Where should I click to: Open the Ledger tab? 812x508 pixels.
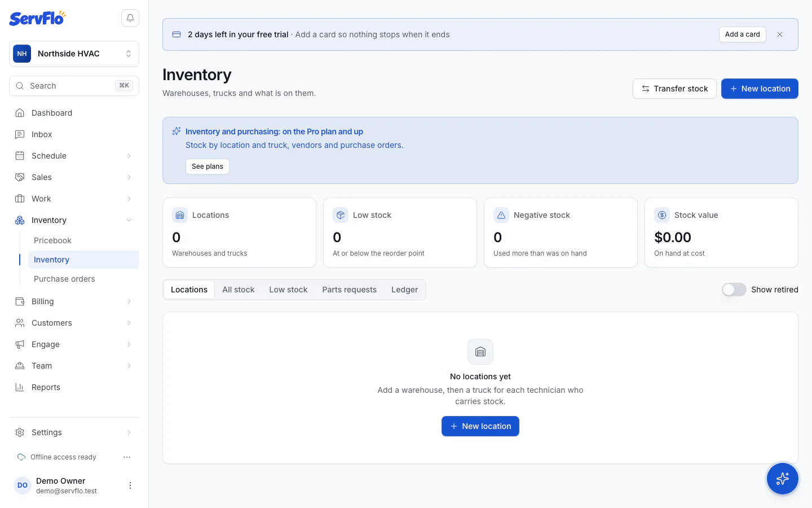pyautogui.click(x=405, y=290)
